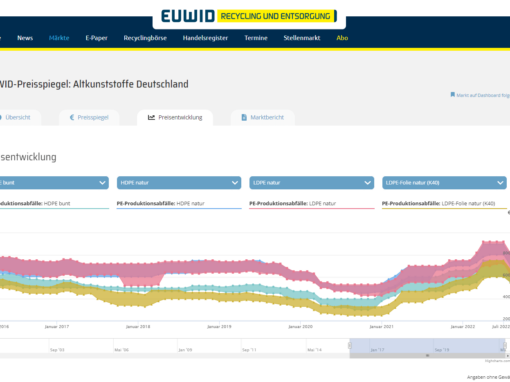Select the Preisentwicklung tab
Image resolution: width=510 pixels, height=382 pixels.
click(x=175, y=117)
